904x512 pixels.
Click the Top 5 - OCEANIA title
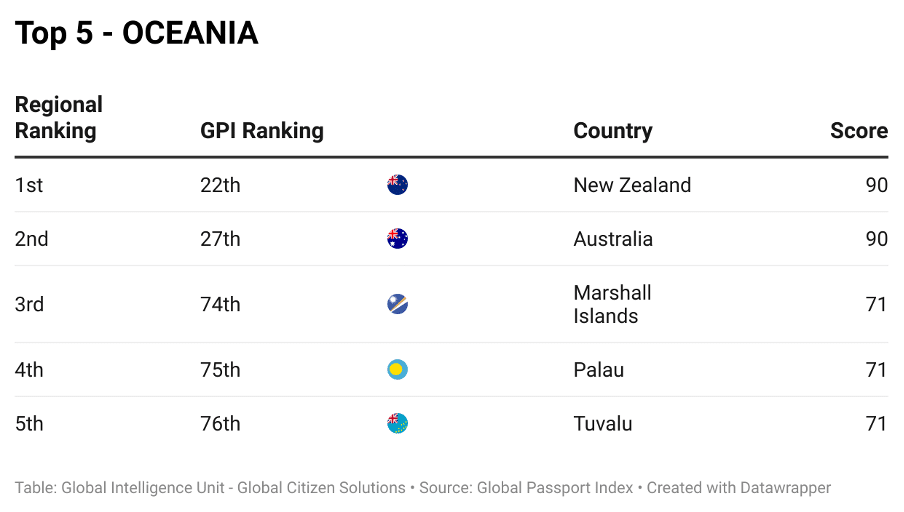(x=137, y=33)
